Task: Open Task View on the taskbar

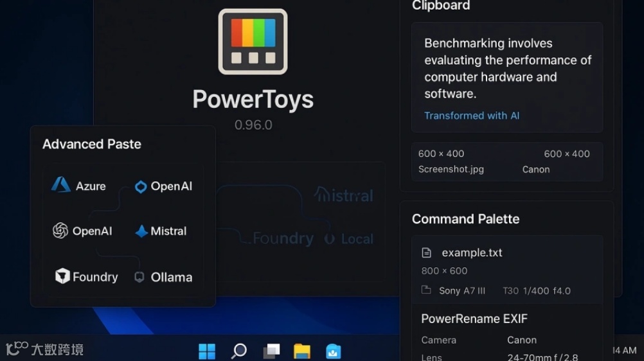Action: (x=271, y=351)
